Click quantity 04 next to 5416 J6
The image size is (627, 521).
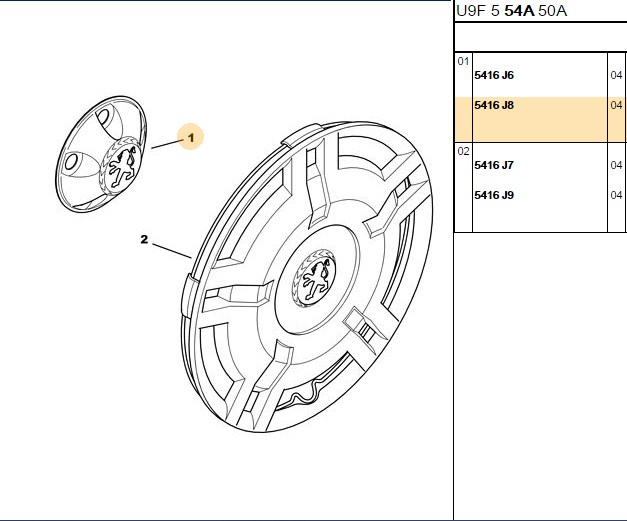[x=616, y=75]
